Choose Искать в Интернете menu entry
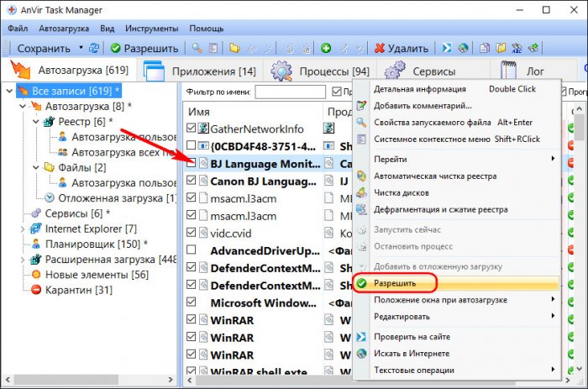Image resolution: width=588 pixels, height=389 pixels. (412, 354)
